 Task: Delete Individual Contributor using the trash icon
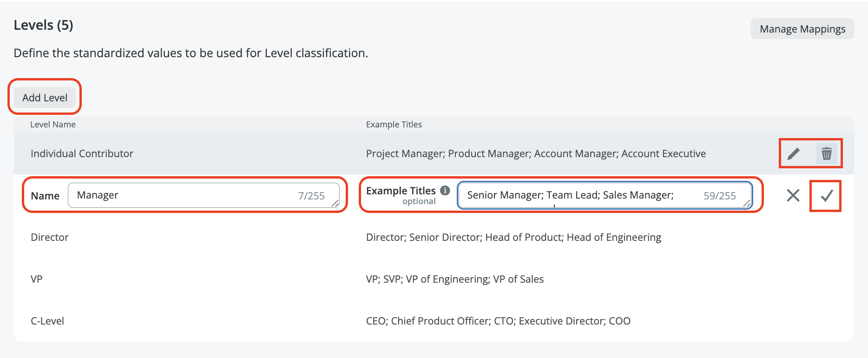point(826,153)
